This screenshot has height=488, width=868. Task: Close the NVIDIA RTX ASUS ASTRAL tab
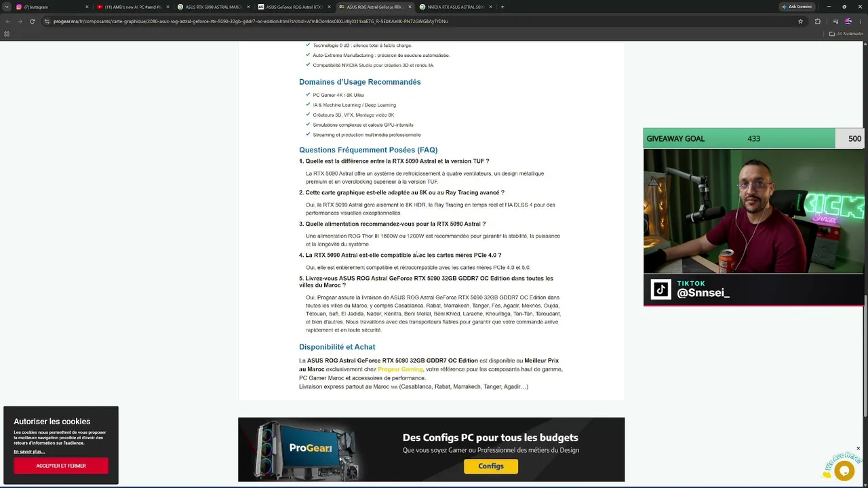tap(490, 7)
